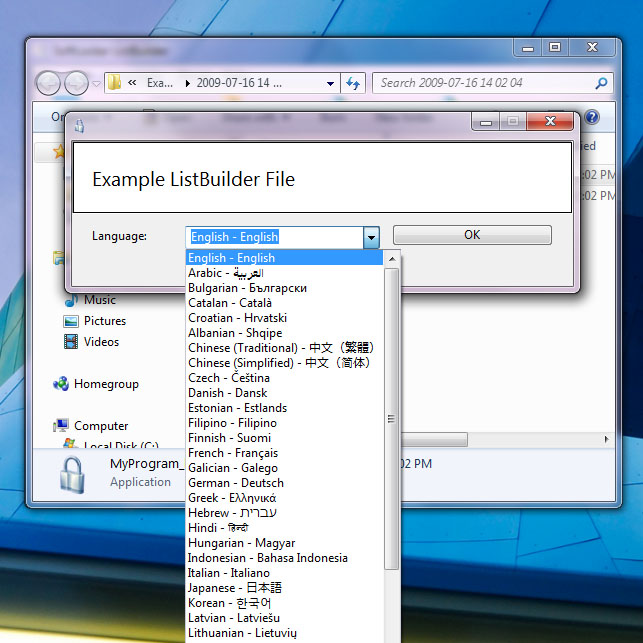Click the search magnifier icon

click(x=601, y=83)
